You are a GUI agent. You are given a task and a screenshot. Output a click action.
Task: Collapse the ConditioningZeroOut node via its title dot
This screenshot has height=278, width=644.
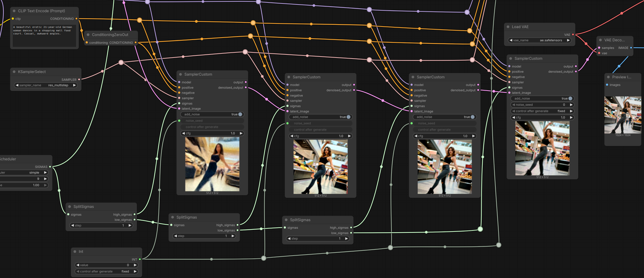[88, 35]
